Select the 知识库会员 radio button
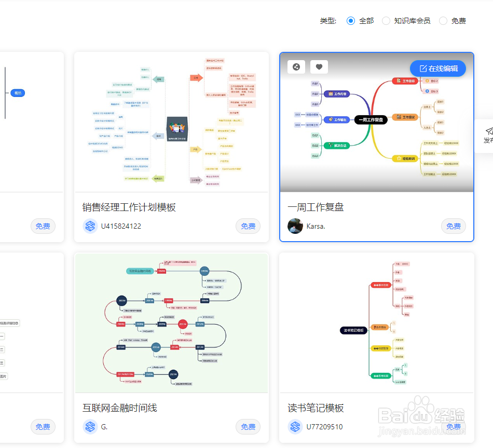This screenshot has width=493, height=448. pos(386,21)
